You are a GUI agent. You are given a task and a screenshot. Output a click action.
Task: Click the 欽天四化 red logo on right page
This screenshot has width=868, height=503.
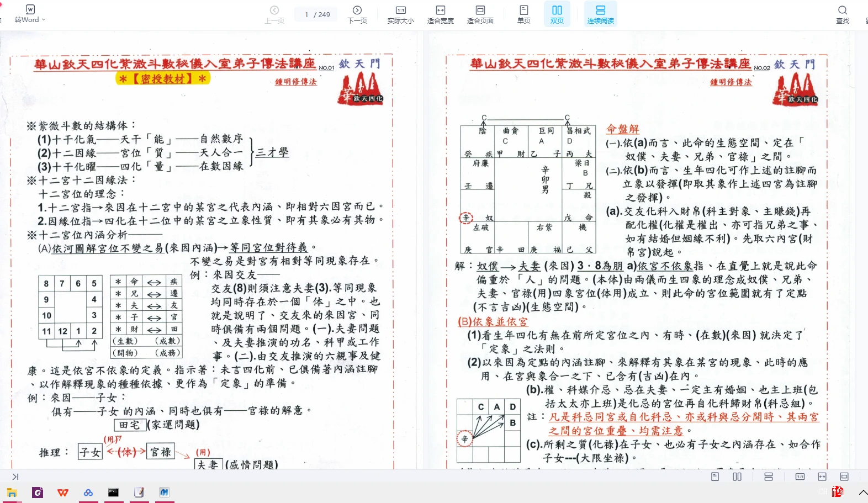tap(796, 89)
